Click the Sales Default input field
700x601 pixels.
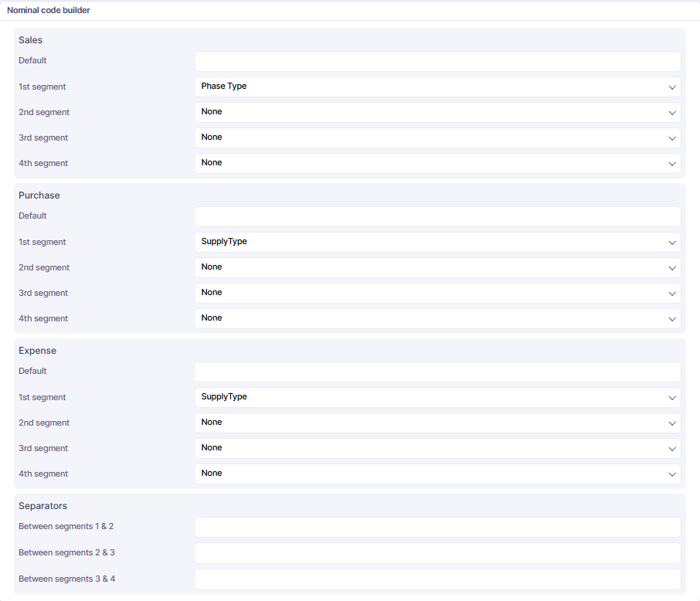click(x=437, y=61)
